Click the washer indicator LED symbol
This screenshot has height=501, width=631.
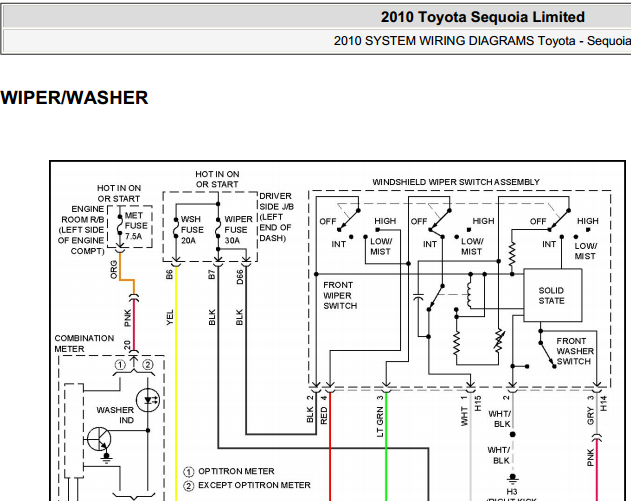coord(148,400)
